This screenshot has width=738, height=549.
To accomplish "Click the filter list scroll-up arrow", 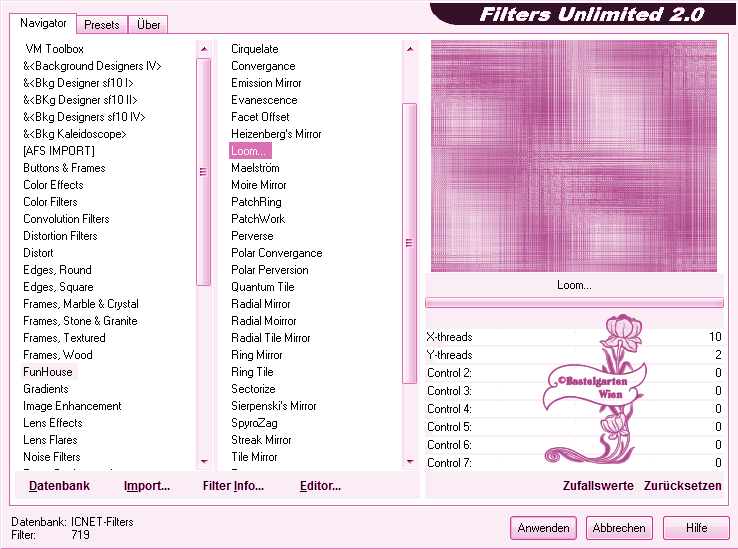I will pos(410,49).
